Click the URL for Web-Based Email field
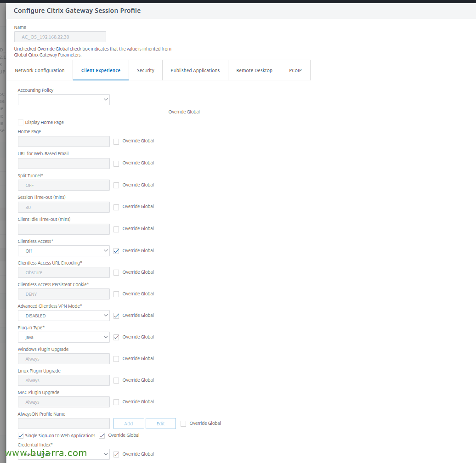This screenshot has width=476, height=463. click(64, 164)
